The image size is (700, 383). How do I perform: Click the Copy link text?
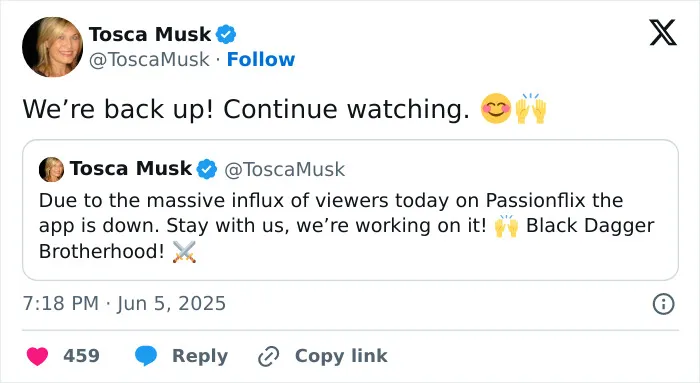pyautogui.click(x=341, y=356)
